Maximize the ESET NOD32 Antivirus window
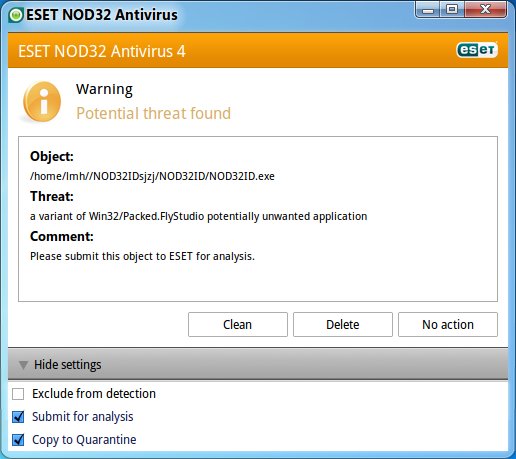The height and width of the screenshot is (459, 516). point(452,10)
